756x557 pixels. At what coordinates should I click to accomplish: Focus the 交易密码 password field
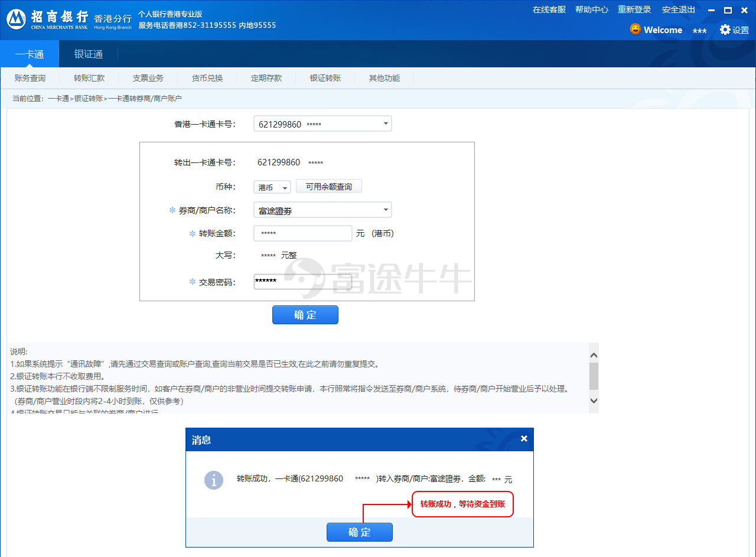[x=303, y=282]
